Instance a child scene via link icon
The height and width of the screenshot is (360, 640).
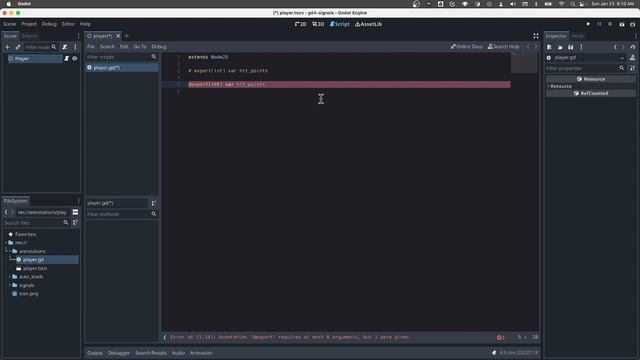coord(18,47)
